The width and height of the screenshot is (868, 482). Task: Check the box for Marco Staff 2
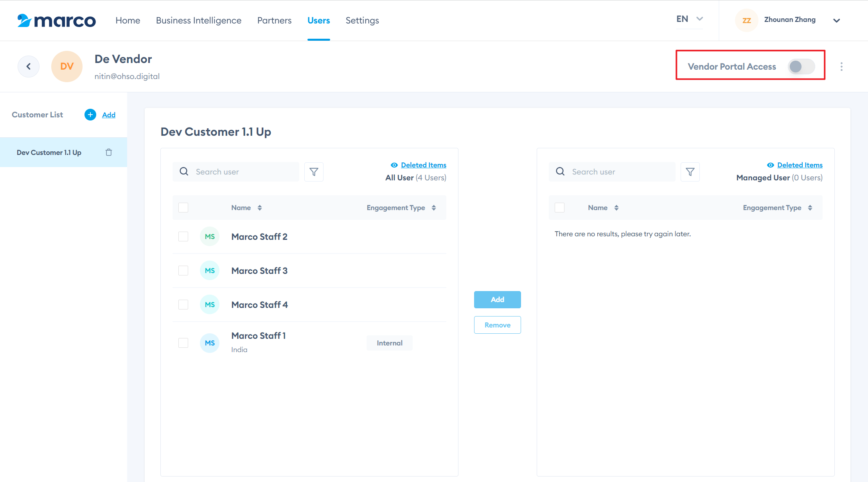coord(183,237)
